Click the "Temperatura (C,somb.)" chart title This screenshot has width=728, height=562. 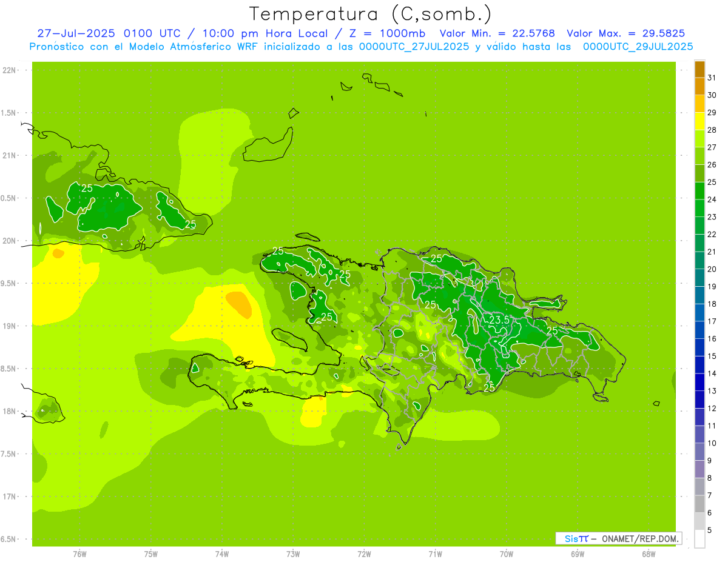point(371,14)
